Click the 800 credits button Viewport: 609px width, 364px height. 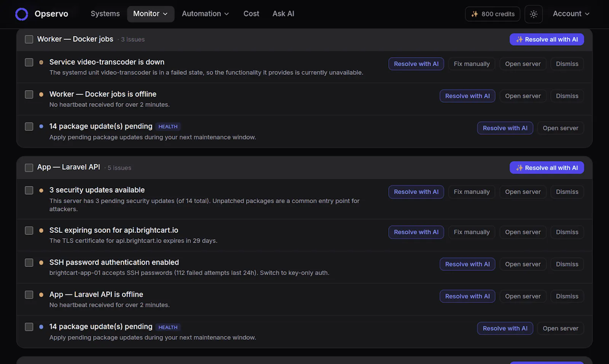[493, 14]
